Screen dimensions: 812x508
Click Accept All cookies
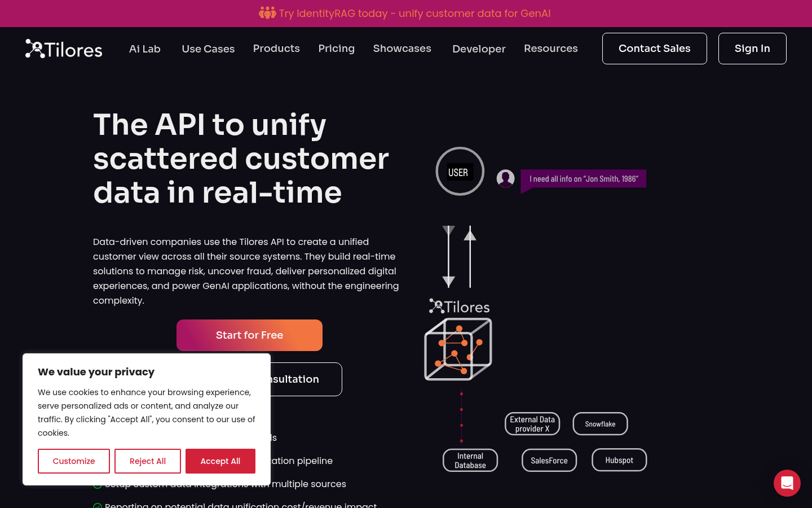pyautogui.click(x=220, y=461)
